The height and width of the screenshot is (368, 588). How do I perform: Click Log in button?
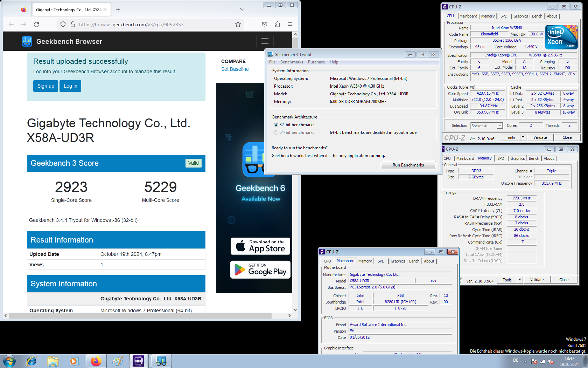pos(70,86)
